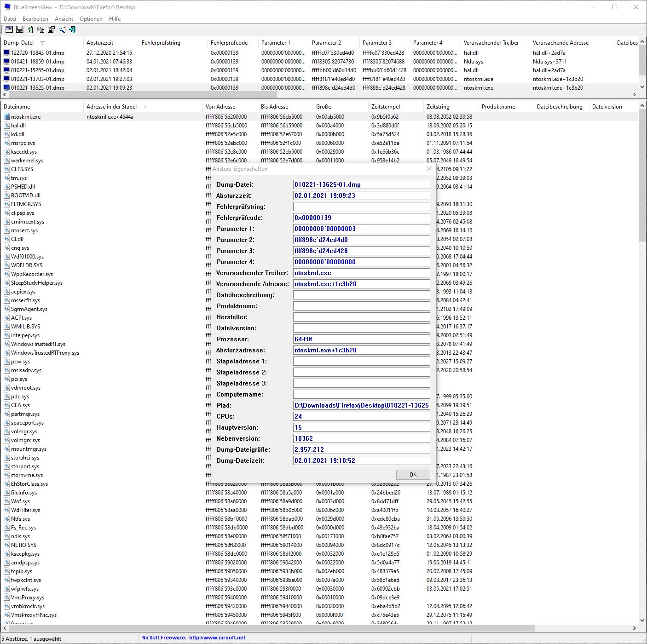This screenshot has height=644, width=647.
Task: Click the Parameter 1 field in dialog
Action: click(361, 229)
